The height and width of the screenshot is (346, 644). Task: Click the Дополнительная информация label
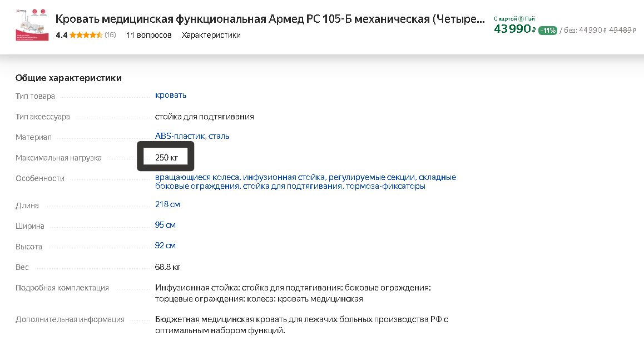pyautogui.click(x=70, y=319)
